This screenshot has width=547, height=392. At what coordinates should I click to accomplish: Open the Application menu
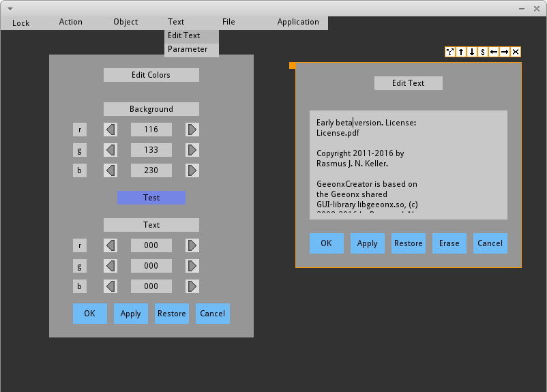point(298,22)
